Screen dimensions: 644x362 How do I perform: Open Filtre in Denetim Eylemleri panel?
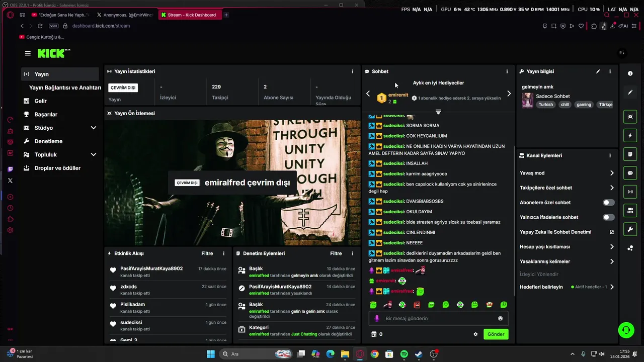[x=336, y=253]
